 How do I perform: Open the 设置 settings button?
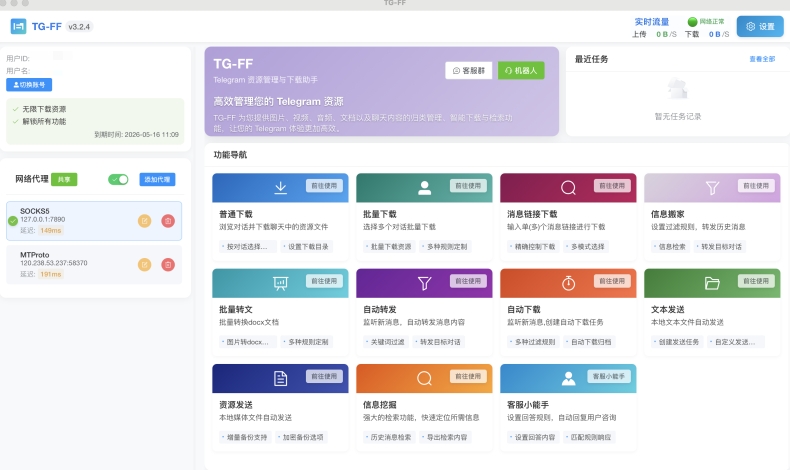point(760,27)
